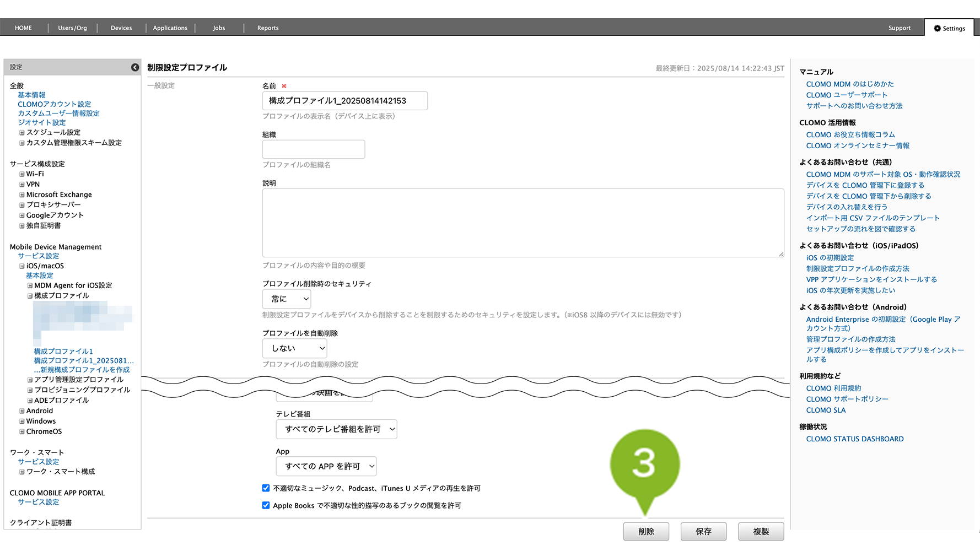Image resolution: width=980 pixels, height=551 pixels.
Task: Open the プロファイル削除時のセキュリティ dropdown
Action: (287, 299)
